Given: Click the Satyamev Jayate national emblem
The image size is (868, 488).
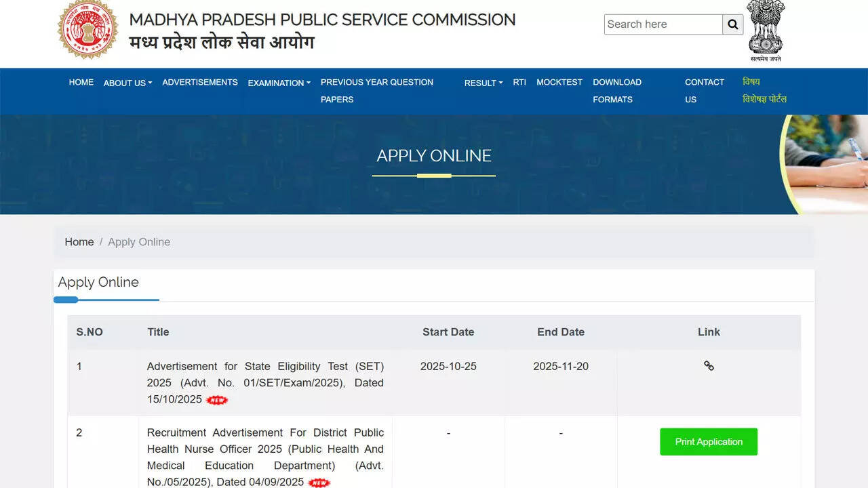Looking at the screenshot, I should pyautogui.click(x=766, y=27).
